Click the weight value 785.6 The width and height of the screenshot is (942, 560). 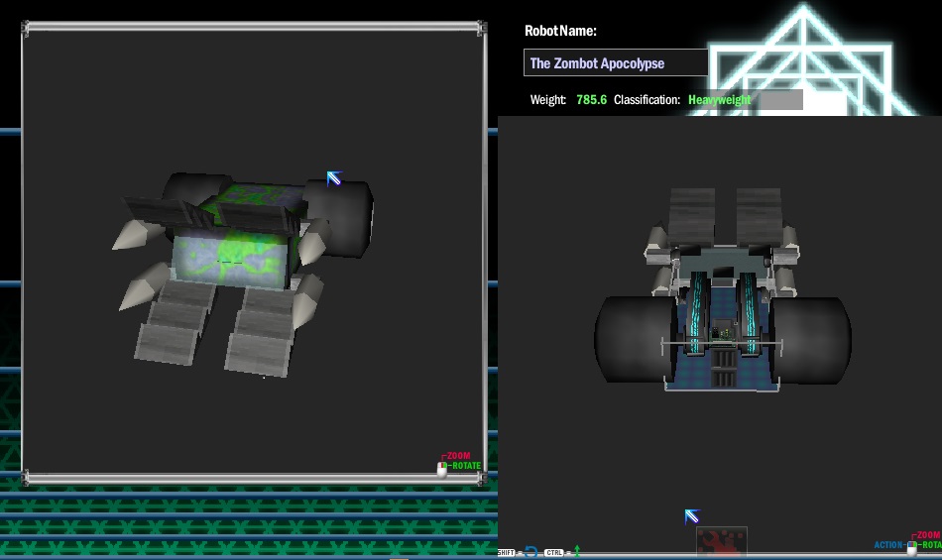[x=591, y=100]
